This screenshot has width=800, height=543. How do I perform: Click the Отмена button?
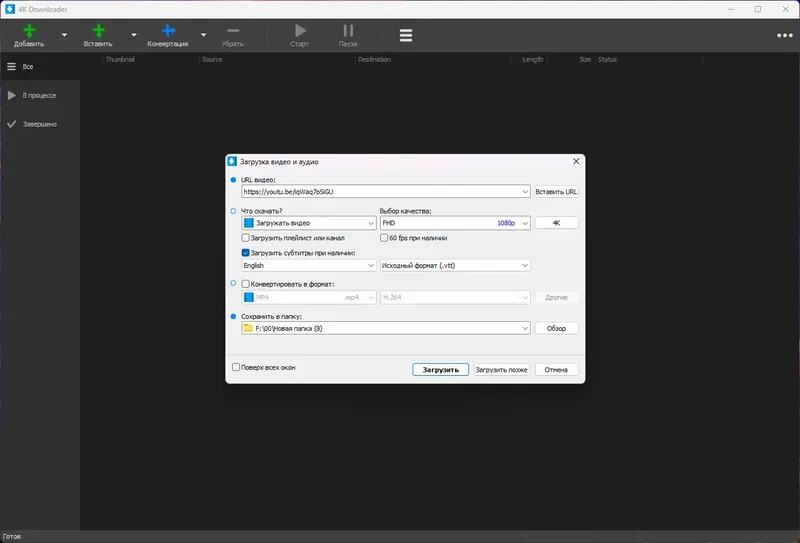coord(556,369)
